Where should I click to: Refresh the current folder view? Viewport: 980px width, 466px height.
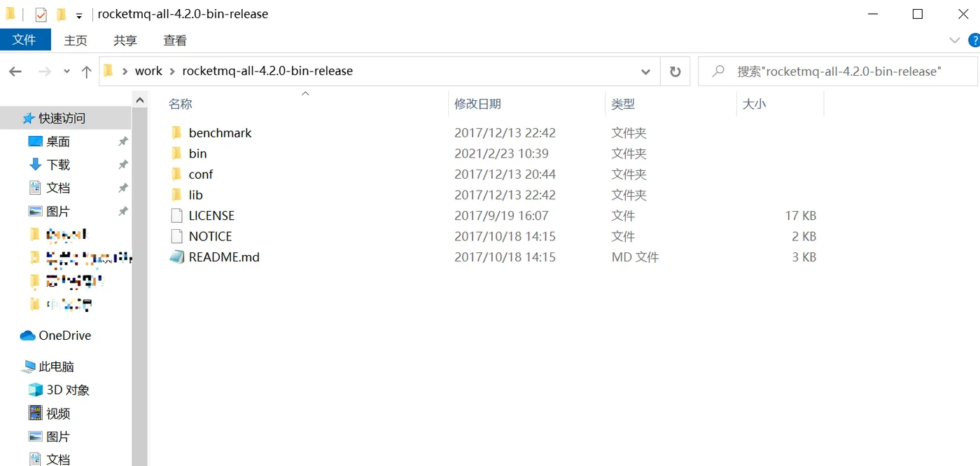point(675,71)
